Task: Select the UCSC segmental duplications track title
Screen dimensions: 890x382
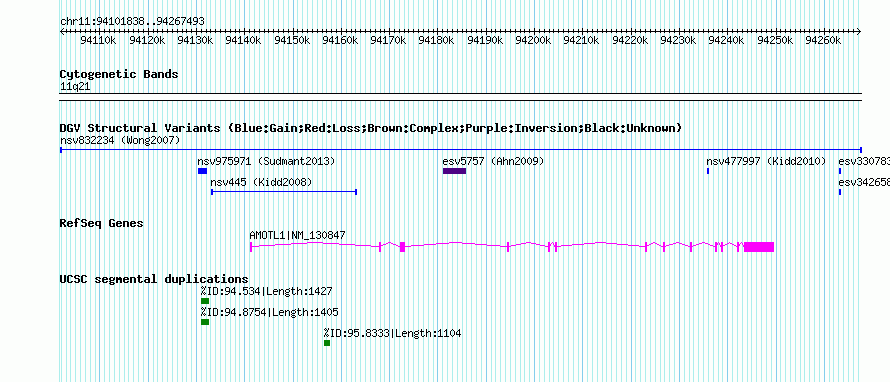Action: click(154, 279)
